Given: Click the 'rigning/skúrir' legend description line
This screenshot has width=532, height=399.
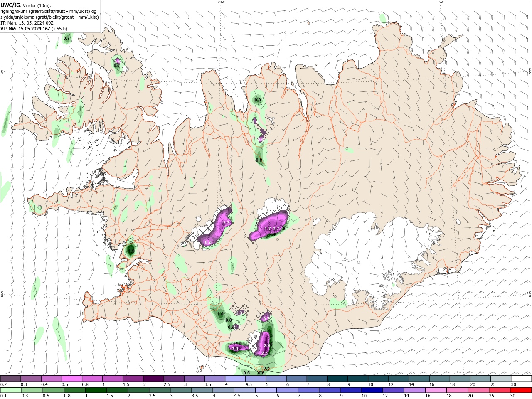Looking at the screenshot, I should pyautogui.click(x=48, y=11).
